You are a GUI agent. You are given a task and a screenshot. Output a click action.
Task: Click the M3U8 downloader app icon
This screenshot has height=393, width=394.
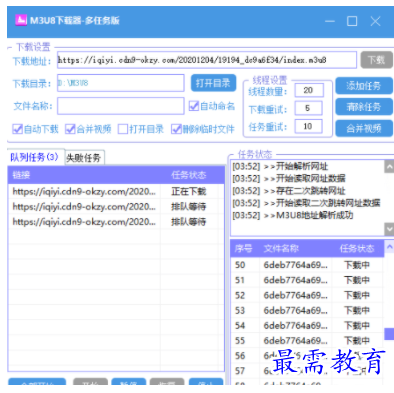pyautogui.click(x=21, y=20)
